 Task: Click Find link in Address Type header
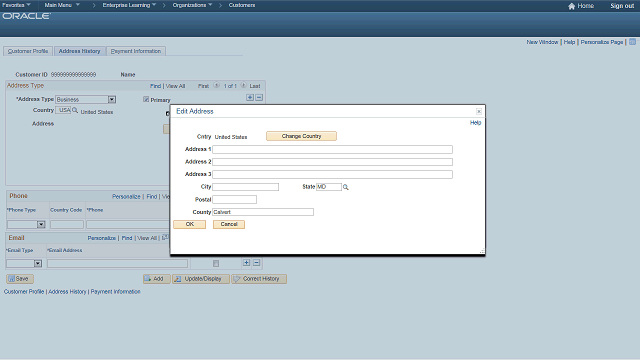[156, 86]
